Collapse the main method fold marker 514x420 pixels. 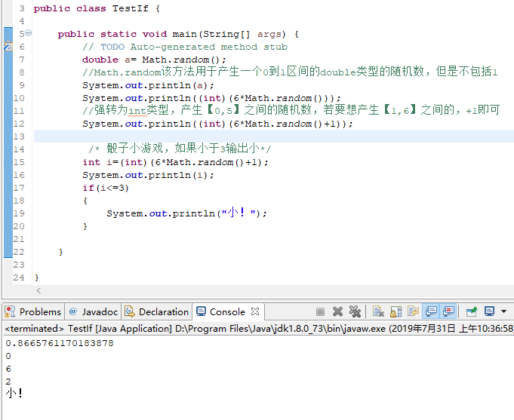(29, 32)
